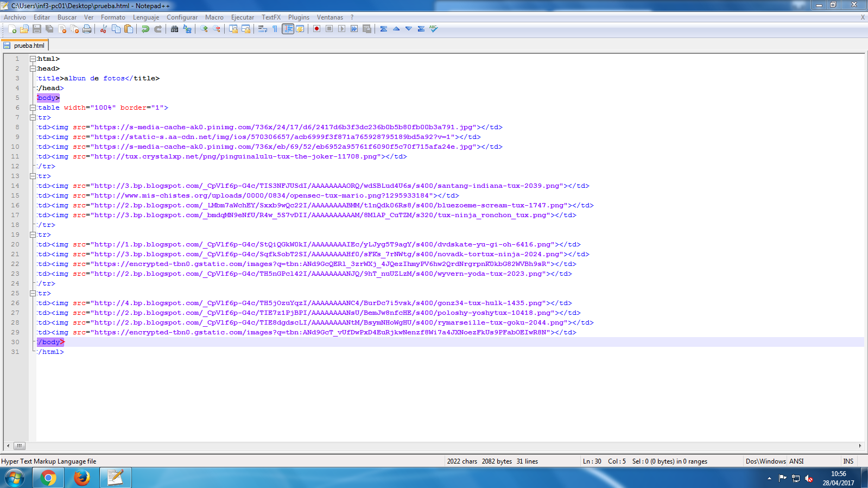Create a new document with New icon
Image resolution: width=868 pixels, height=488 pixels.
pyautogui.click(x=12, y=29)
